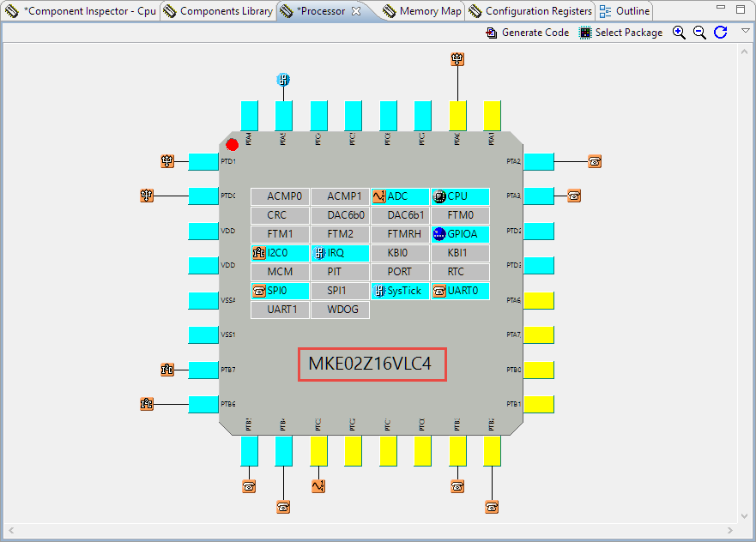Click the red pin-1 marker dot
756x542 pixels.
click(232, 144)
